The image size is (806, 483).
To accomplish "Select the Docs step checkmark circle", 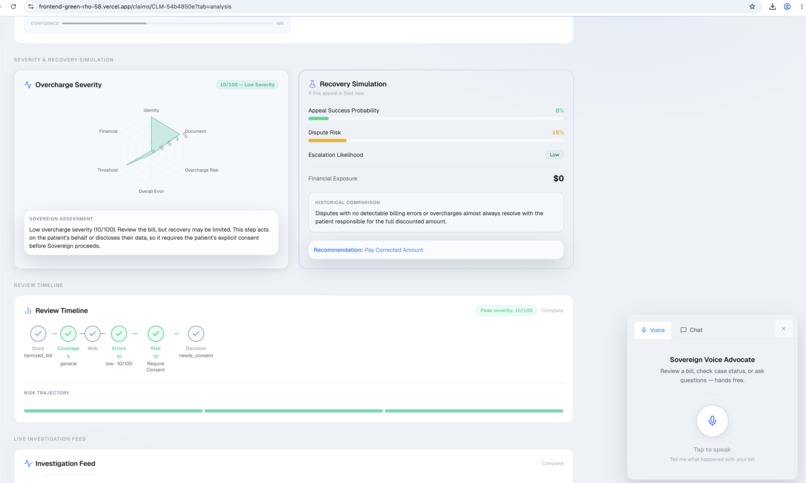I will [38, 333].
